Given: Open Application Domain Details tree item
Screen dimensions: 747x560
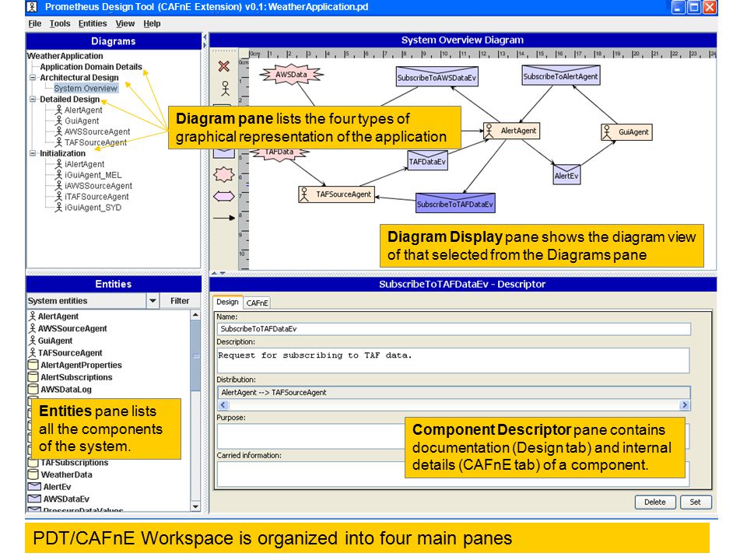Looking at the screenshot, I should pos(91,67).
